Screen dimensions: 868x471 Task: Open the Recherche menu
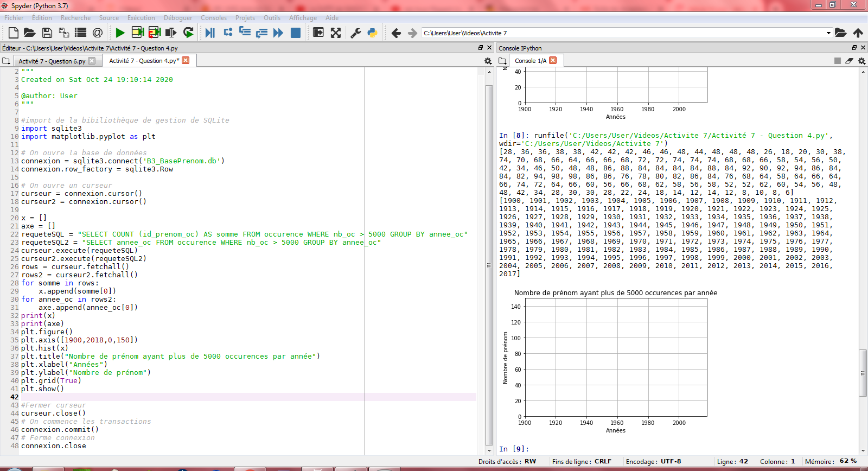(76, 18)
